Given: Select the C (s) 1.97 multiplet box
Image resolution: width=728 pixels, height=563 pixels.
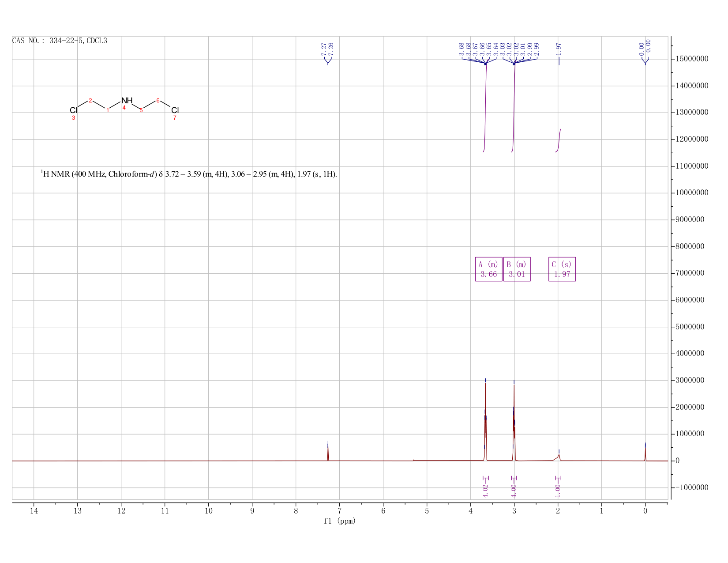Looking at the screenshot, I should point(562,269).
